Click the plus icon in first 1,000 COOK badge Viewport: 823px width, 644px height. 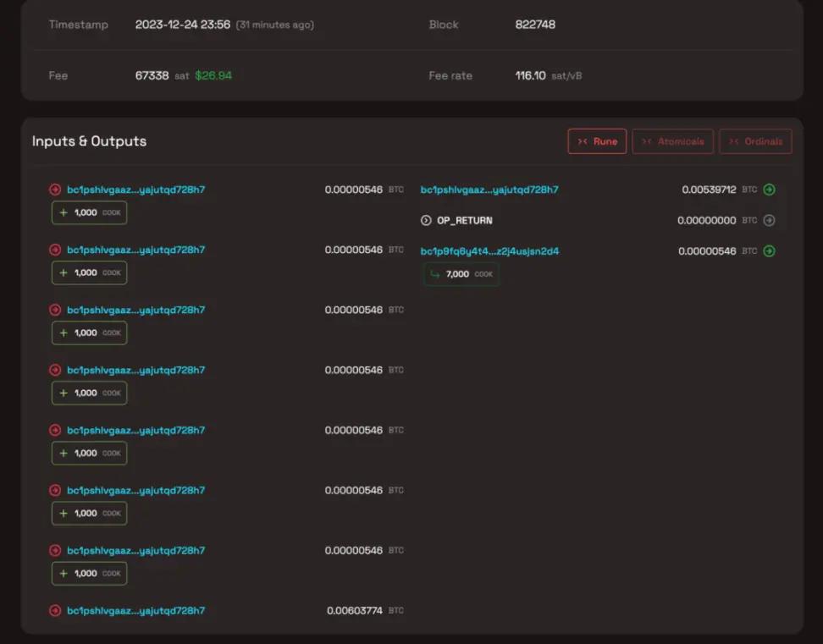tap(63, 212)
